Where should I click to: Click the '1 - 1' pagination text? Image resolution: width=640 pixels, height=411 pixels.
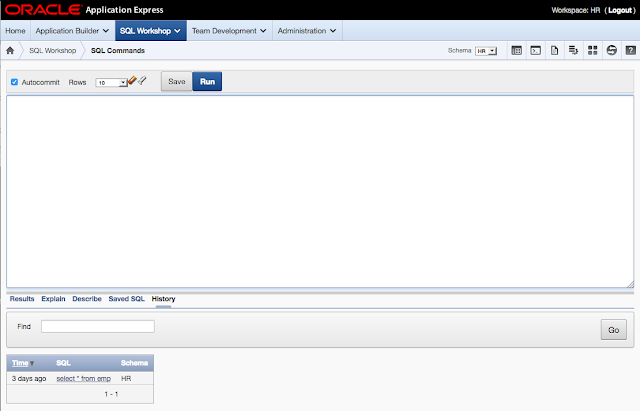coord(111,394)
